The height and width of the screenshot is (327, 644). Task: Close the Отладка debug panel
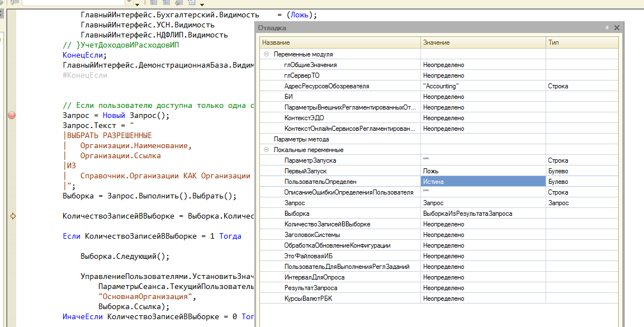coord(617,27)
